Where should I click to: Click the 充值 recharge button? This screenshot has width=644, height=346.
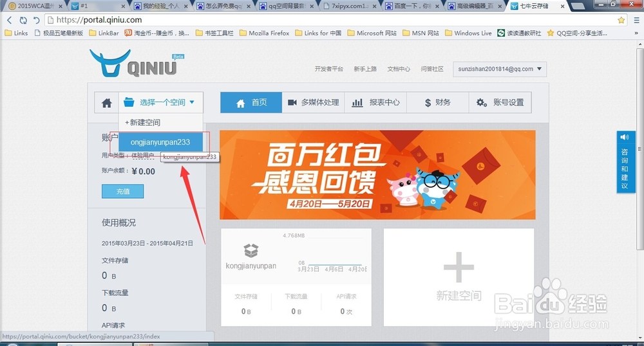click(123, 191)
